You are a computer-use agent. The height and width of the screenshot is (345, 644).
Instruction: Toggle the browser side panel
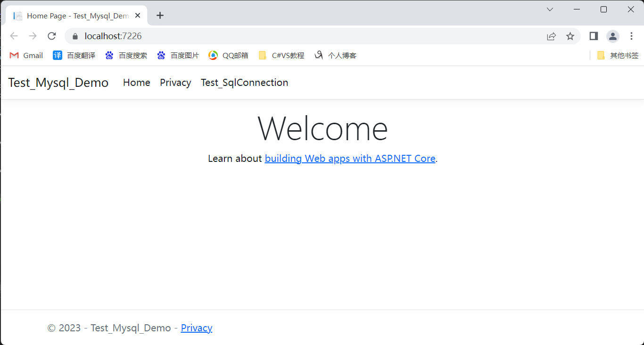click(594, 36)
